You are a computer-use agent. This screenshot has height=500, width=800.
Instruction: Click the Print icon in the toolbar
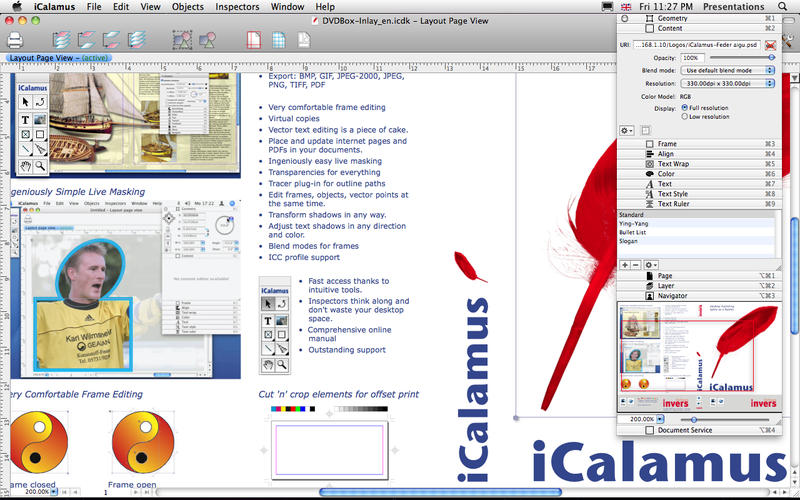tap(15, 40)
